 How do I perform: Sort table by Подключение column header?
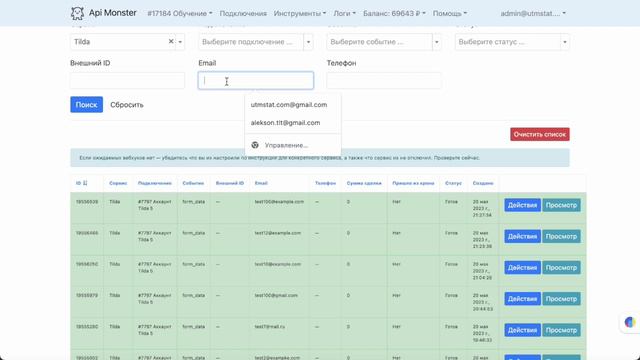point(155,183)
